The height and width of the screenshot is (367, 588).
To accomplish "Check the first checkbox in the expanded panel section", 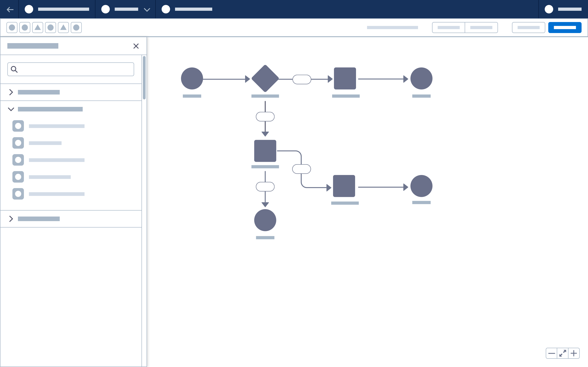I will point(18,126).
